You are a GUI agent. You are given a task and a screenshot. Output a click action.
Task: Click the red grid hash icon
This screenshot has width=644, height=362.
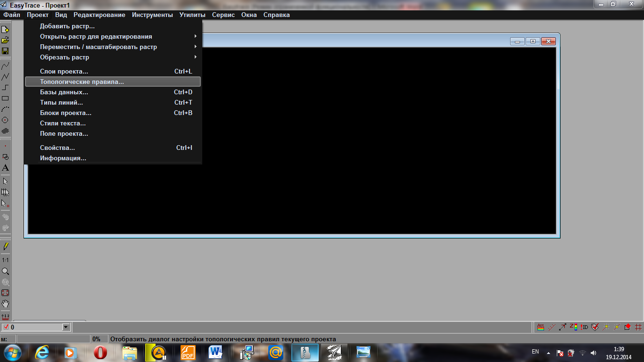(639, 327)
